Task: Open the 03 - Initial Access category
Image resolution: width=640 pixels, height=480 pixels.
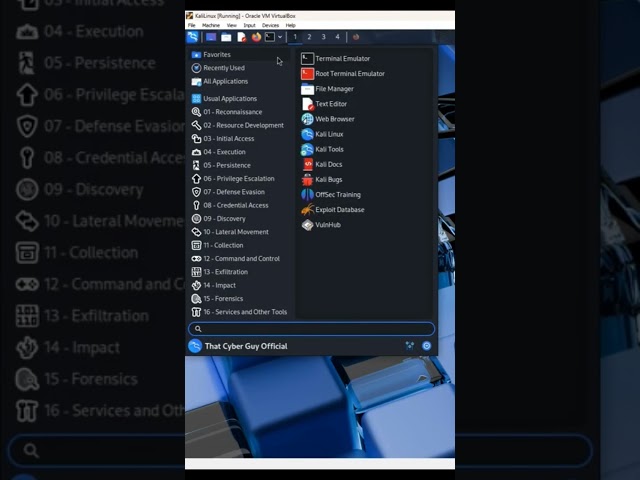Action: (x=240, y=139)
